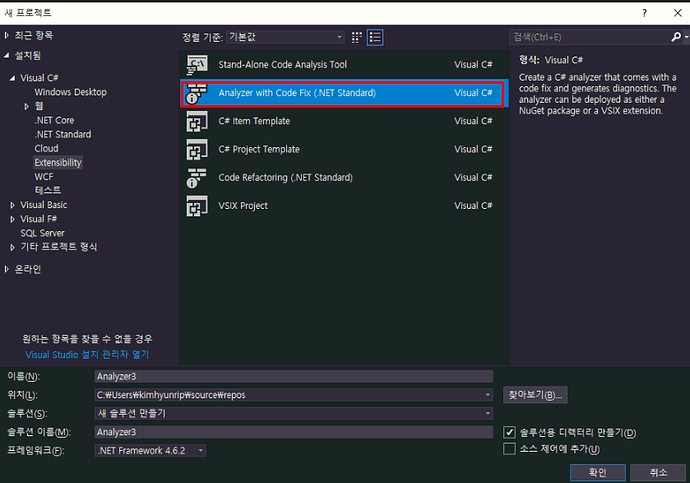Click the 취소 button

click(658, 472)
